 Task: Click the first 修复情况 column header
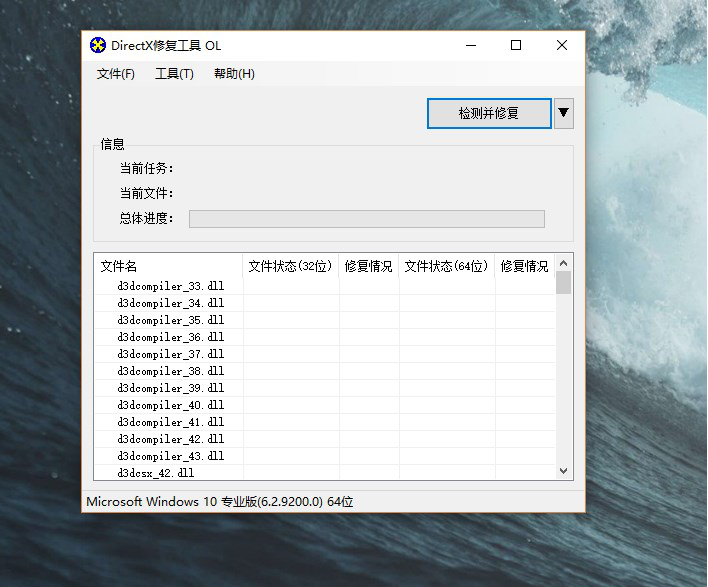coord(368,266)
